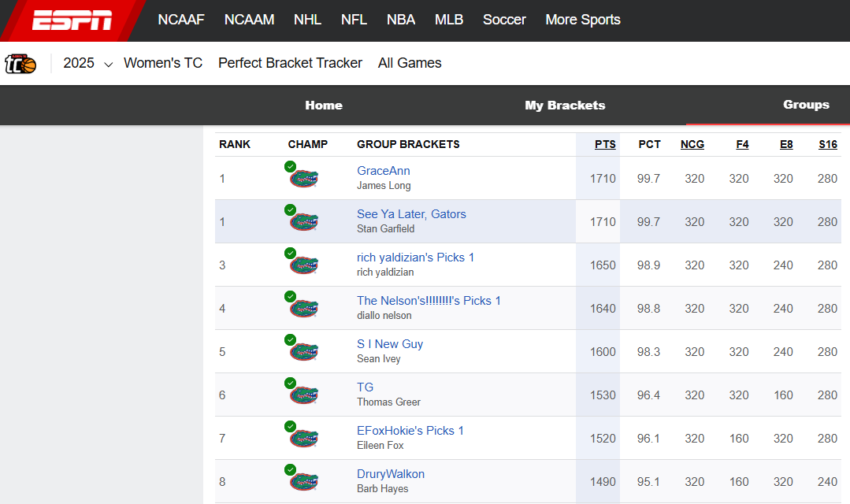Viewport: 850px width, 504px height.
Task: Open the NCAAM menu
Action: [x=250, y=20]
